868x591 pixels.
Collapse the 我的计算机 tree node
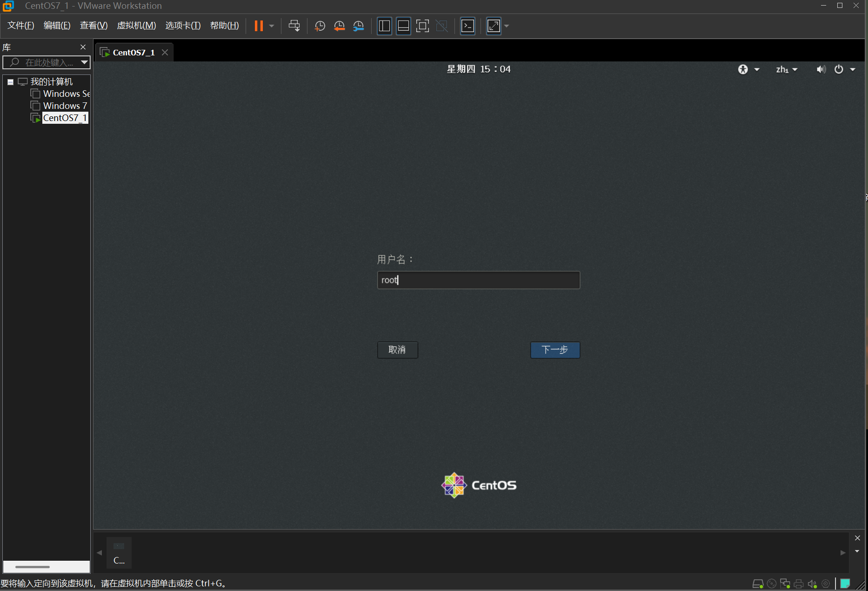coord(10,82)
